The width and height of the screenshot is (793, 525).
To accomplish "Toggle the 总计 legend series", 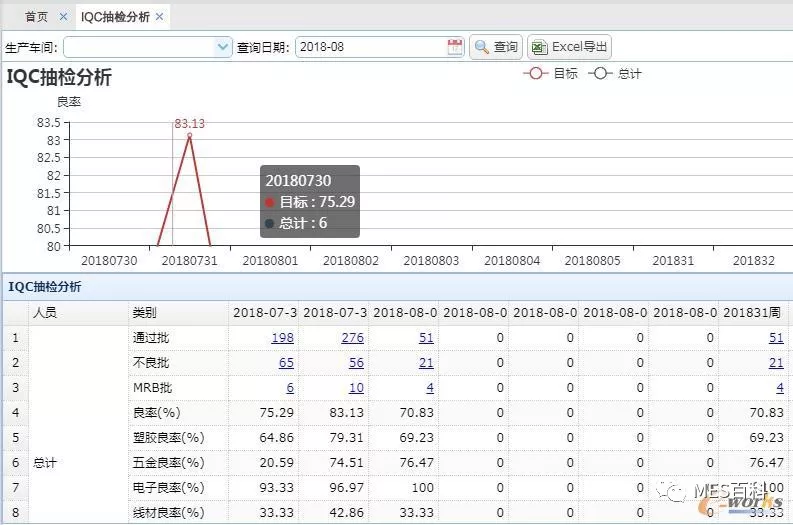I will [x=615, y=74].
